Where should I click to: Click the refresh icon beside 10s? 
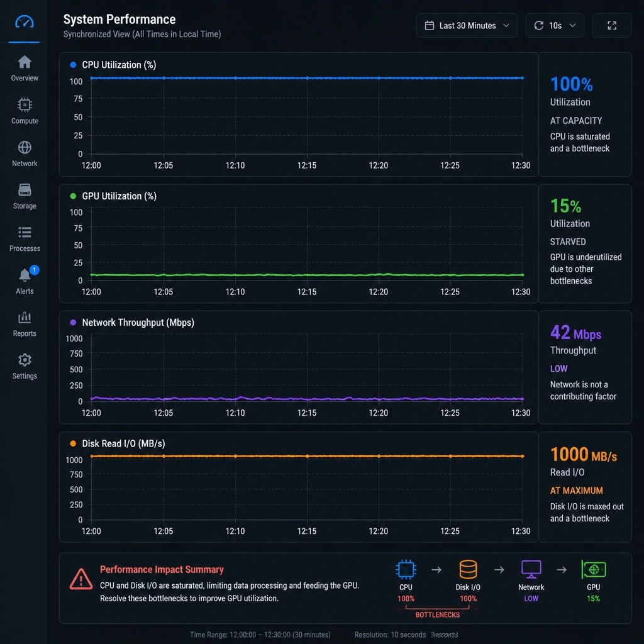tap(538, 25)
